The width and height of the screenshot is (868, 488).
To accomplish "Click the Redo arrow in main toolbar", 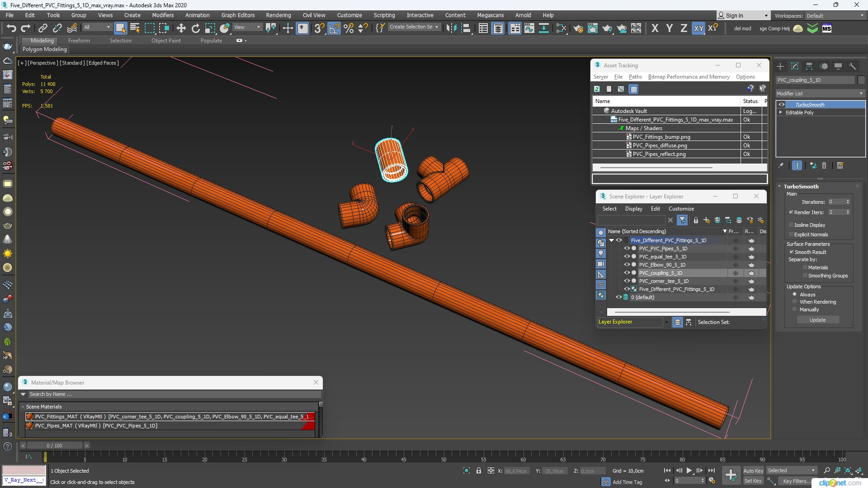I will (x=25, y=28).
